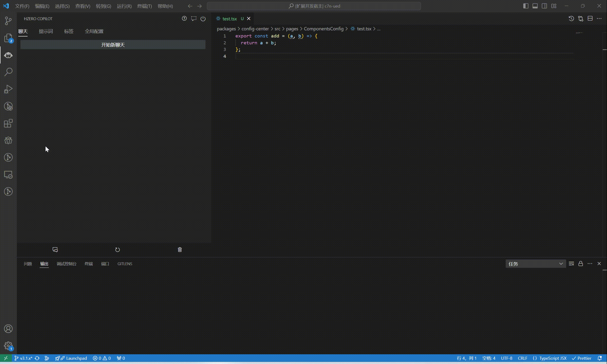Open file history timeline icon in editor toolbar

(571, 19)
